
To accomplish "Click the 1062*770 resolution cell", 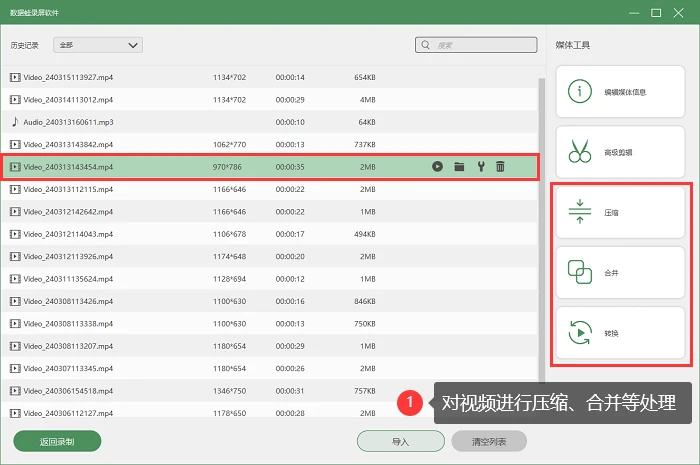I will (x=229, y=145).
